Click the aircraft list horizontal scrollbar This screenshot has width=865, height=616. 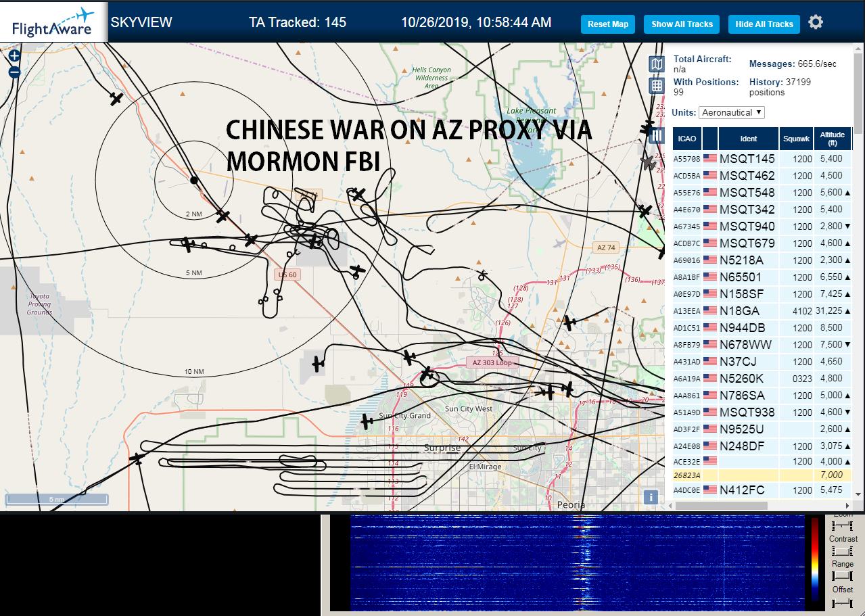720,505
